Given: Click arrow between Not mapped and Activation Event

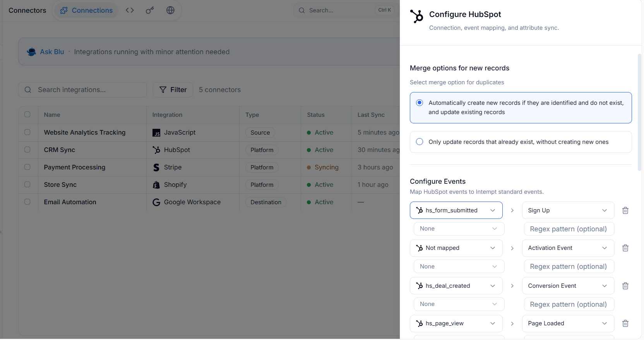Looking at the screenshot, I should pos(512,248).
